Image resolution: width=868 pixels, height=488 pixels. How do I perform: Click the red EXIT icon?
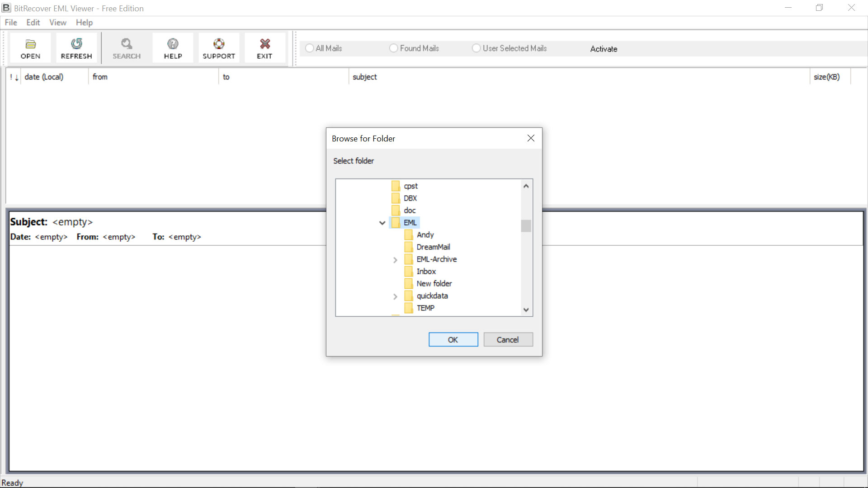coord(265,44)
